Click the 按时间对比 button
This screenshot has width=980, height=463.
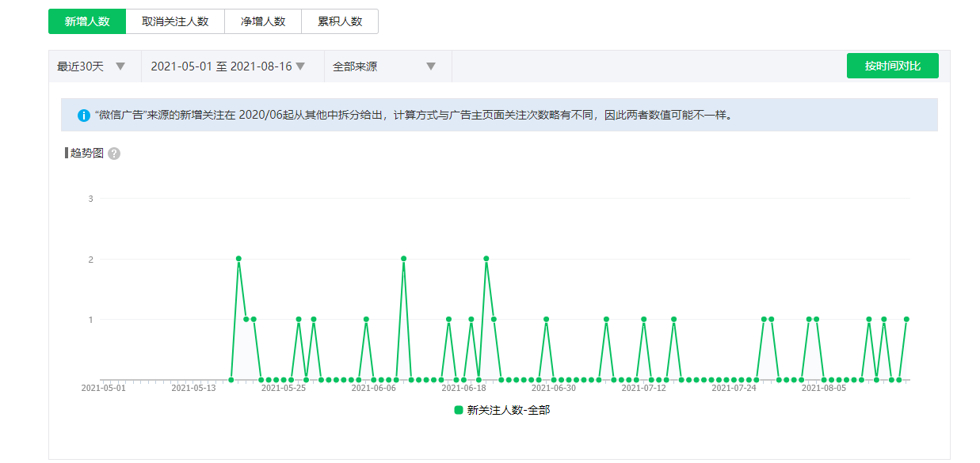pyautogui.click(x=892, y=66)
